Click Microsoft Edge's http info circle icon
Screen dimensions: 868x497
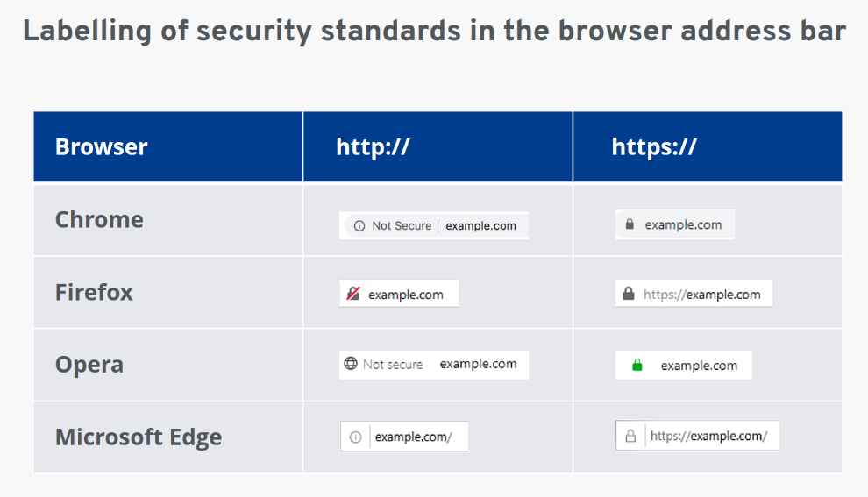click(355, 437)
